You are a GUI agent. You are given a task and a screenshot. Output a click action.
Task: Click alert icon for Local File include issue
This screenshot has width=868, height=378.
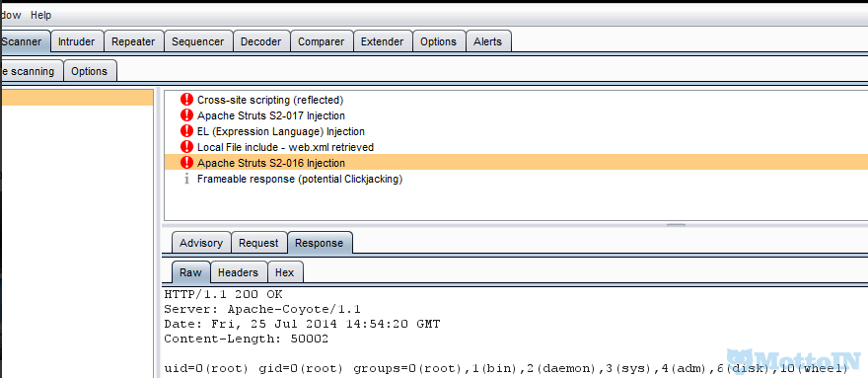(187, 147)
